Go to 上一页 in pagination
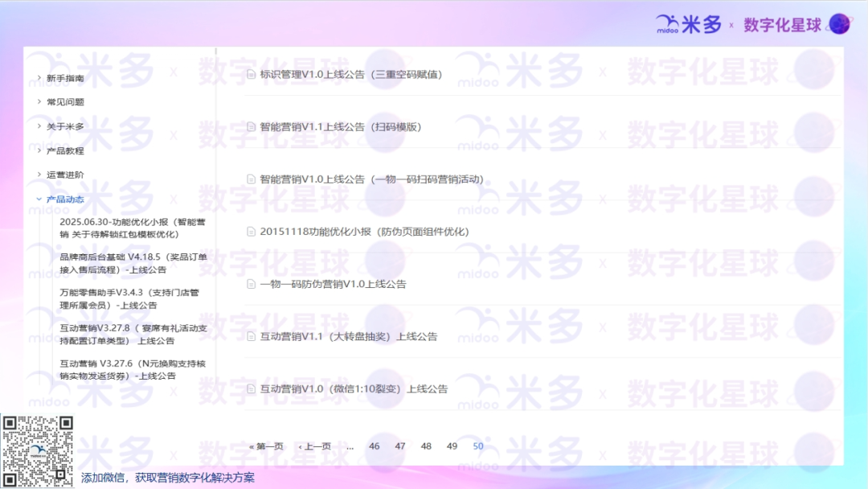 [x=314, y=446]
